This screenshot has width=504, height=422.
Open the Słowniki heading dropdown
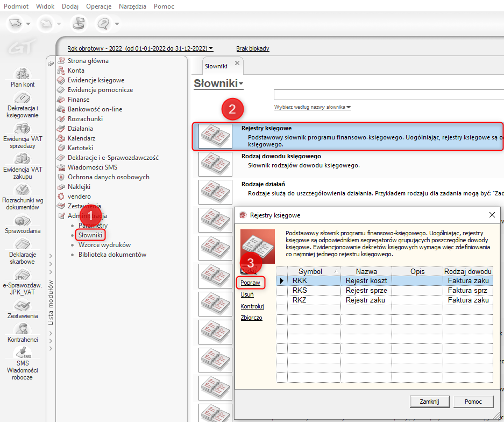pyautogui.click(x=241, y=84)
